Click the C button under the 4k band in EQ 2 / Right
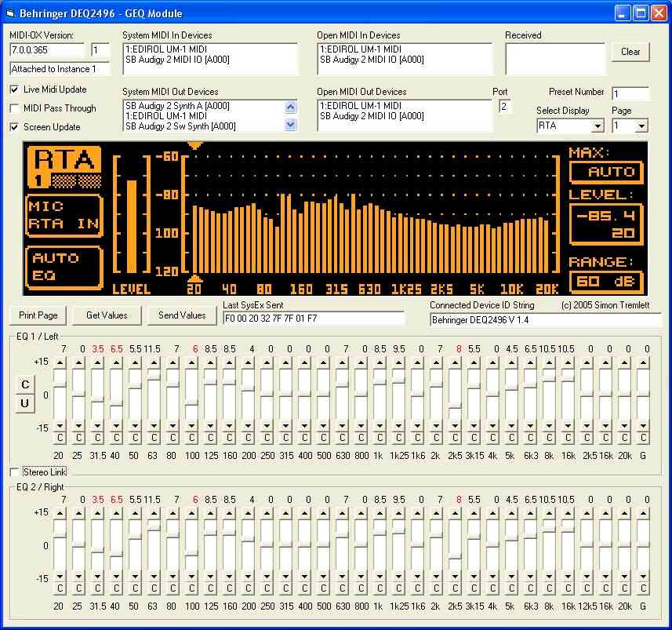Viewport: 672px width, 630px height. (x=492, y=588)
